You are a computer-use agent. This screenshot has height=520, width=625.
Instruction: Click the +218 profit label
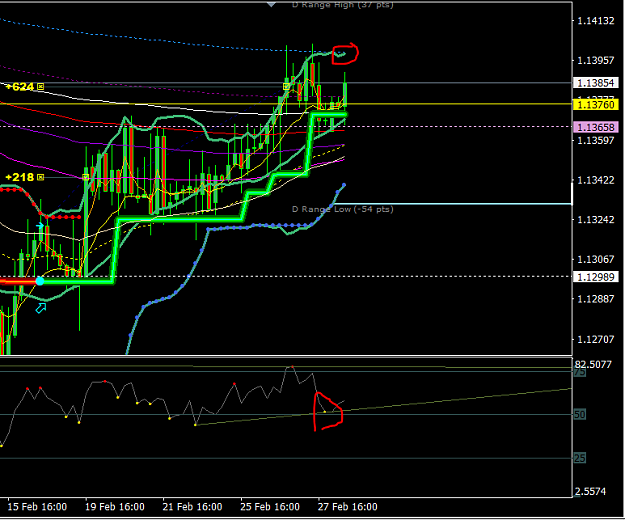[x=20, y=177]
